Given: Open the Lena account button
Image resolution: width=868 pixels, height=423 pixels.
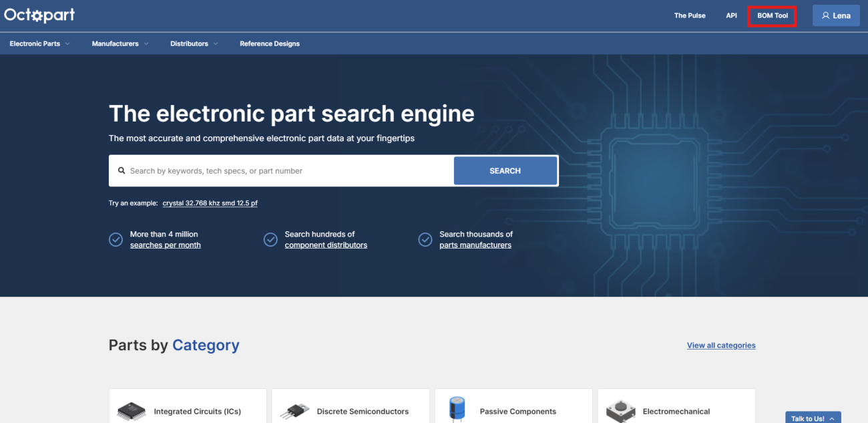Looking at the screenshot, I should tap(836, 15).
